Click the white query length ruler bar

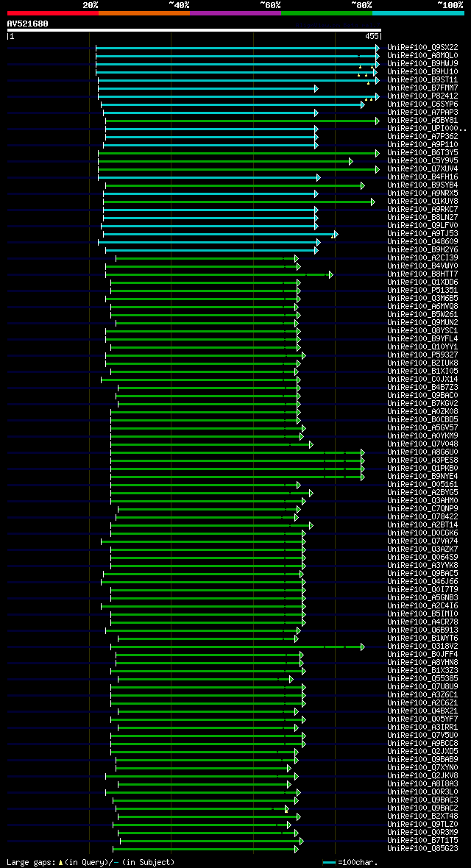[x=194, y=30]
